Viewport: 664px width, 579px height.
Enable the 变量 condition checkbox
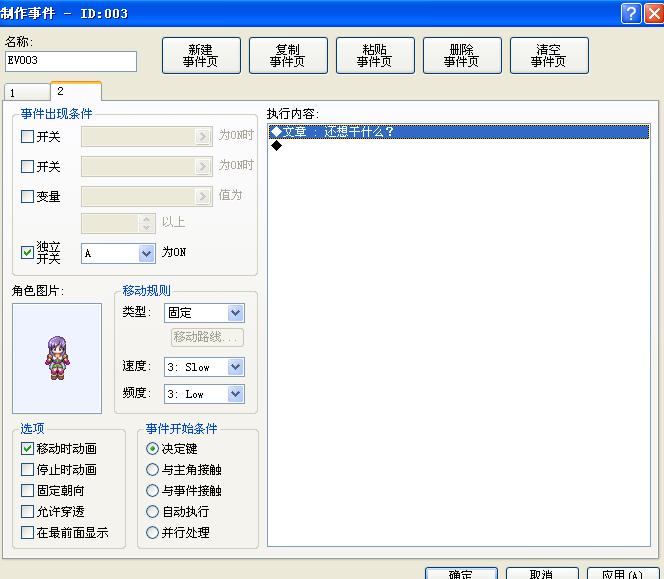tap(27, 196)
